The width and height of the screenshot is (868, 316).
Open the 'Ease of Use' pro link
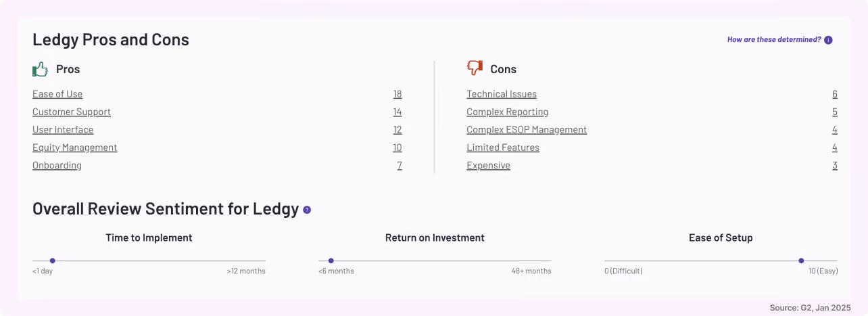(x=57, y=94)
